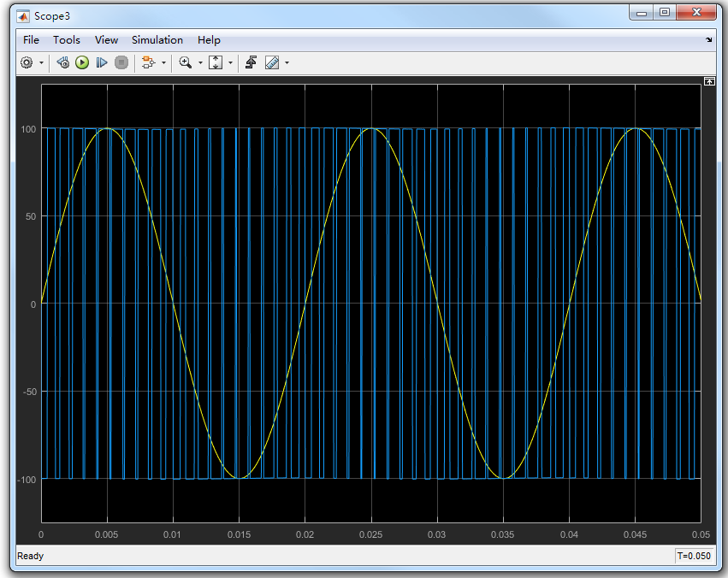This screenshot has height=578, width=728.
Task: Click the Step Forward button
Action: [x=102, y=62]
